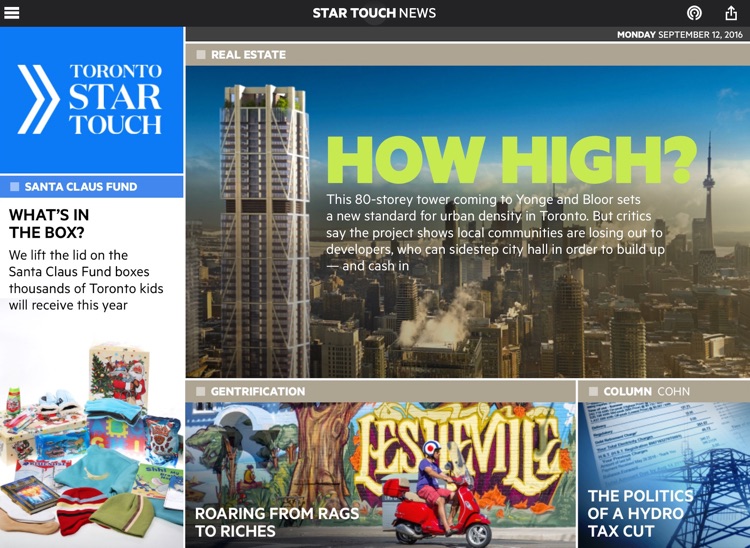Open the Gentrification section label
750x548 pixels.
pyautogui.click(x=258, y=391)
